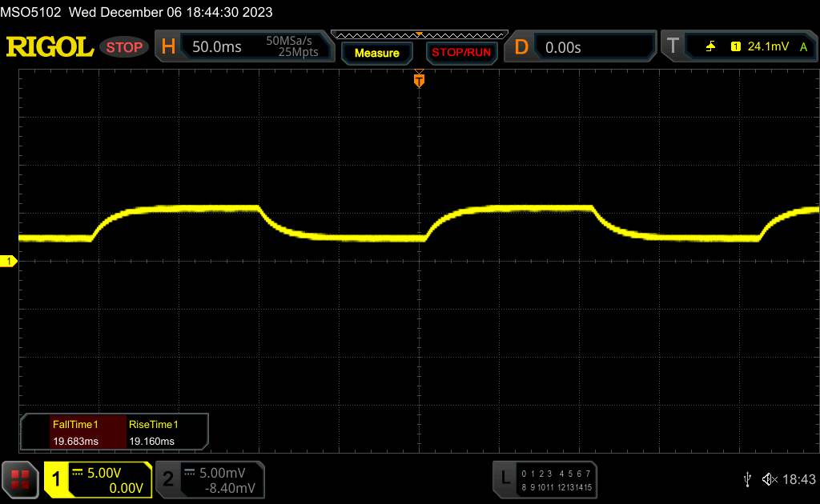820x504 pixels.
Task: Click the MSO5102 model title text
Action: 30,12
